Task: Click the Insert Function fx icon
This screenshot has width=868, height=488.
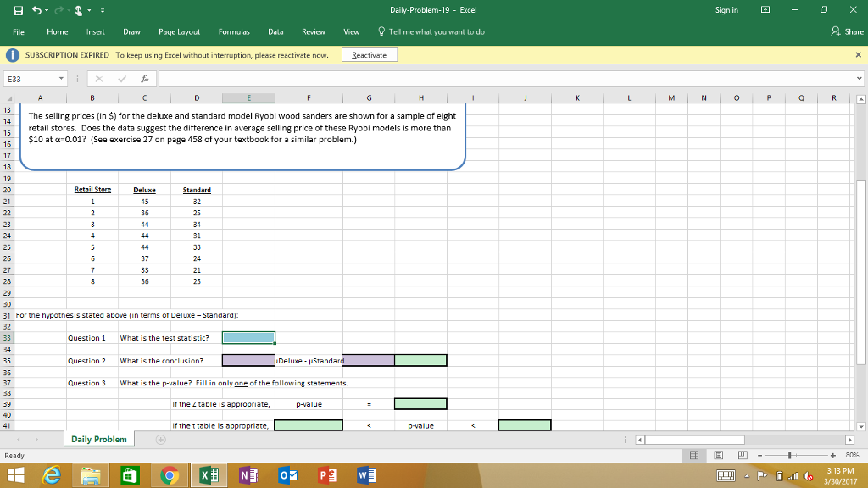Action: click(147, 79)
